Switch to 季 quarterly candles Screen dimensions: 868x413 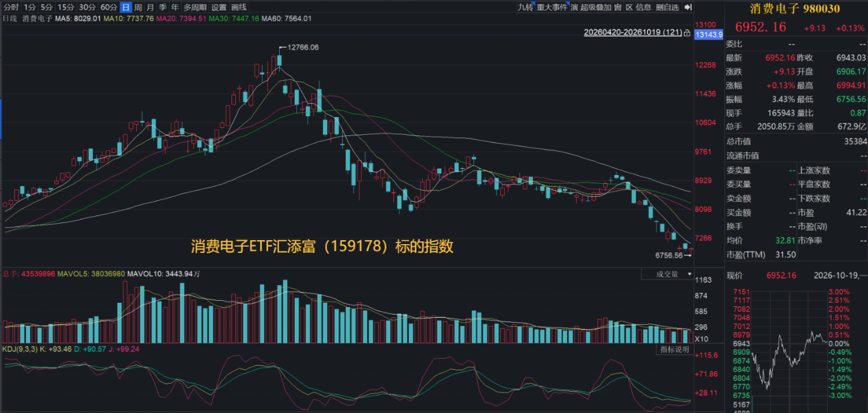click(163, 7)
